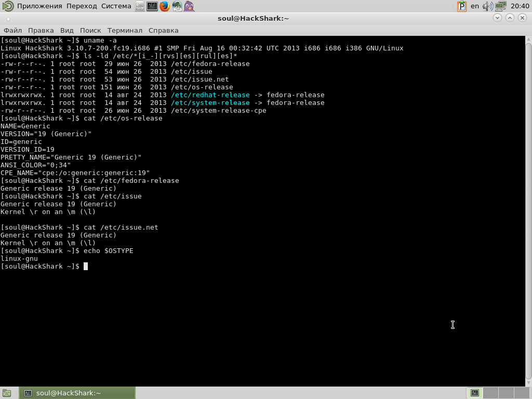Click the show desktop icon in bottom panel
Screen dimensions: 532x399
7,393
